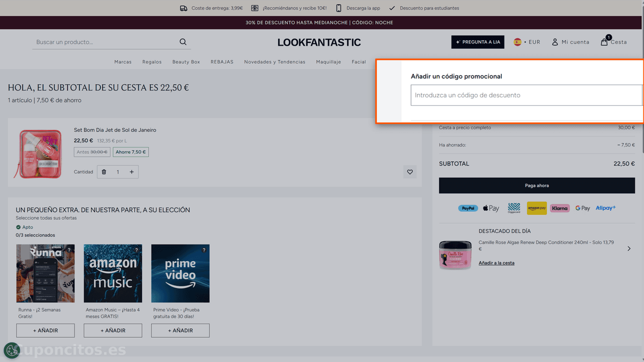Focus the discount code input field

coord(526,95)
